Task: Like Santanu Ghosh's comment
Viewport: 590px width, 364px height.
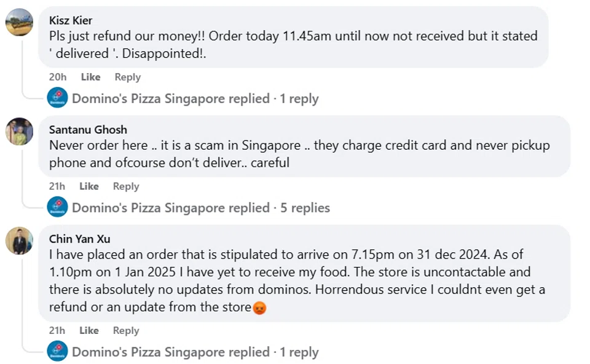Action: pos(89,187)
